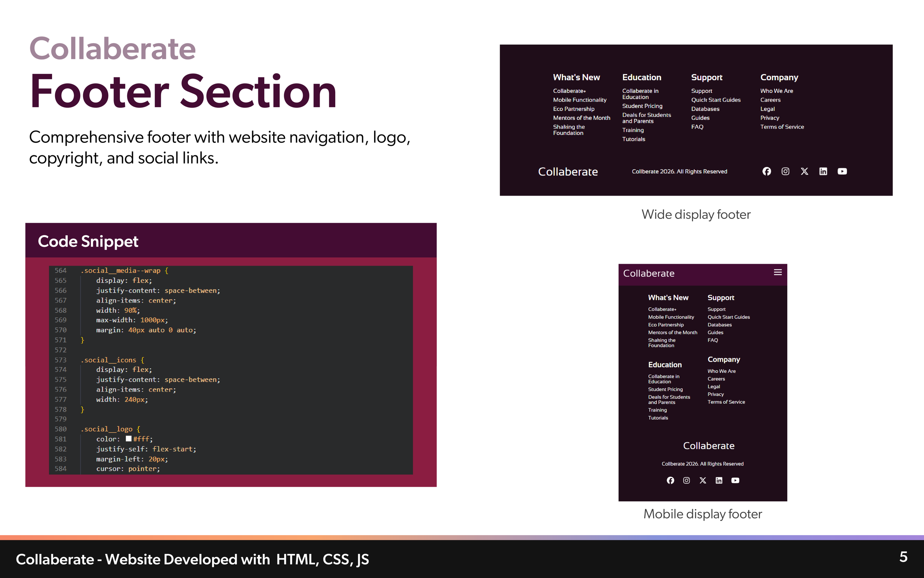Image resolution: width=924 pixels, height=578 pixels.
Task: Click Instagram icon in wide display footer
Action: pyautogui.click(x=785, y=171)
